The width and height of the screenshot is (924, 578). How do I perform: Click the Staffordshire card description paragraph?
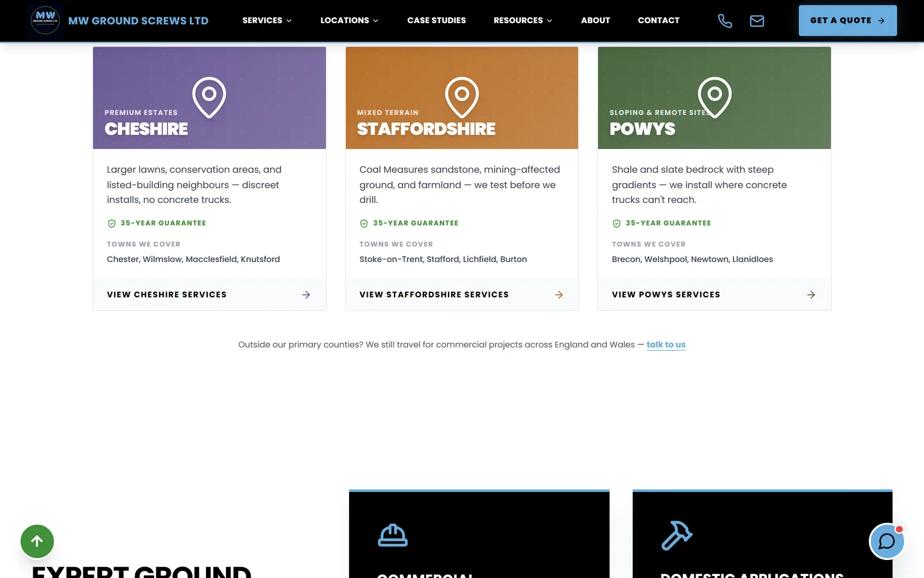click(459, 185)
